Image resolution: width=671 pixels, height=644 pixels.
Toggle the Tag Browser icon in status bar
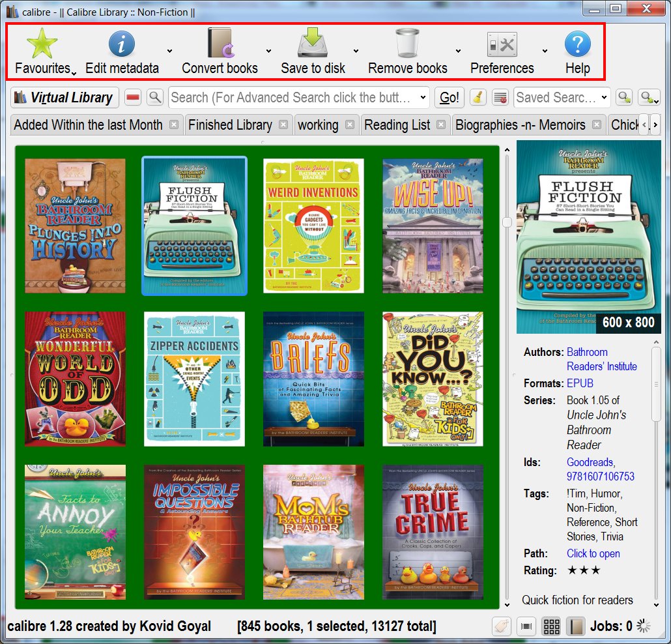pyautogui.click(x=501, y=627)
